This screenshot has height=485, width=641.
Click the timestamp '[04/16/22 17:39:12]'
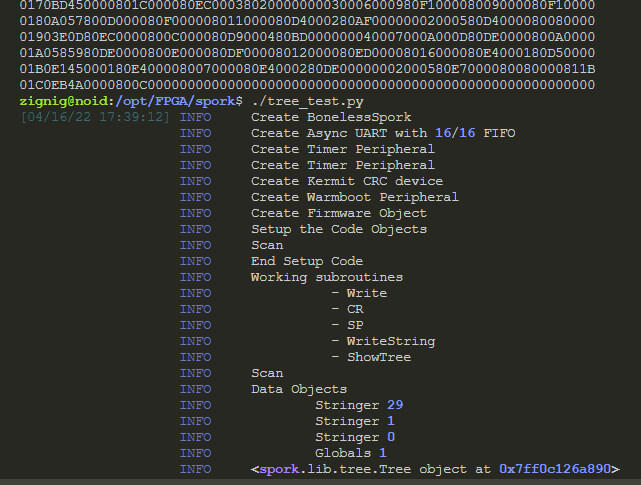[95, 117]
